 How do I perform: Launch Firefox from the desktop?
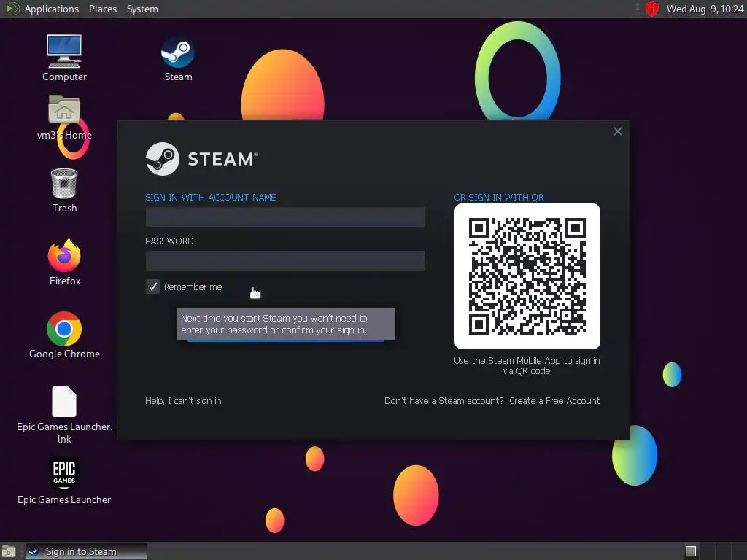click(x=64, y=256)
